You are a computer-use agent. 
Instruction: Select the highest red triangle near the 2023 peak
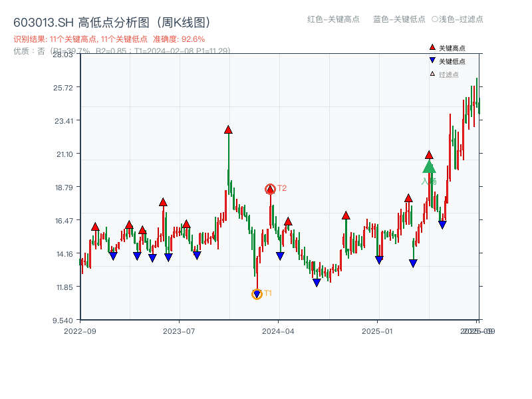coord(227,130)
